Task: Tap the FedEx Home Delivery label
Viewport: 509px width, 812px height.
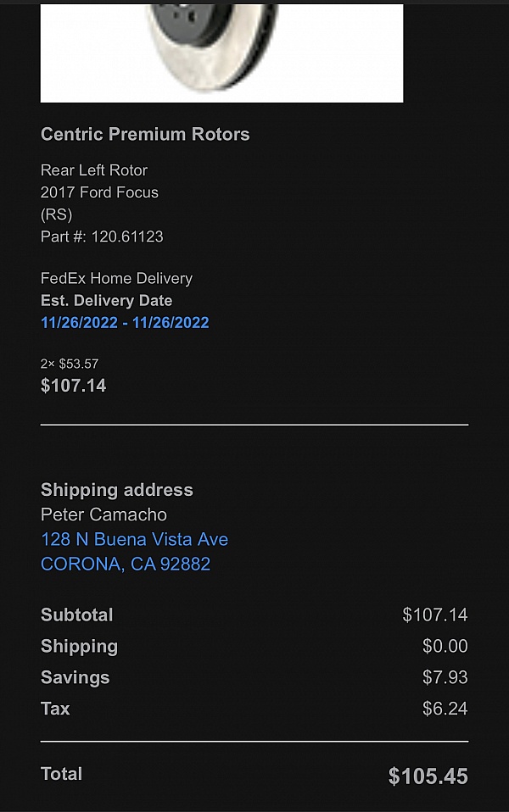Action: coord(116,278)
